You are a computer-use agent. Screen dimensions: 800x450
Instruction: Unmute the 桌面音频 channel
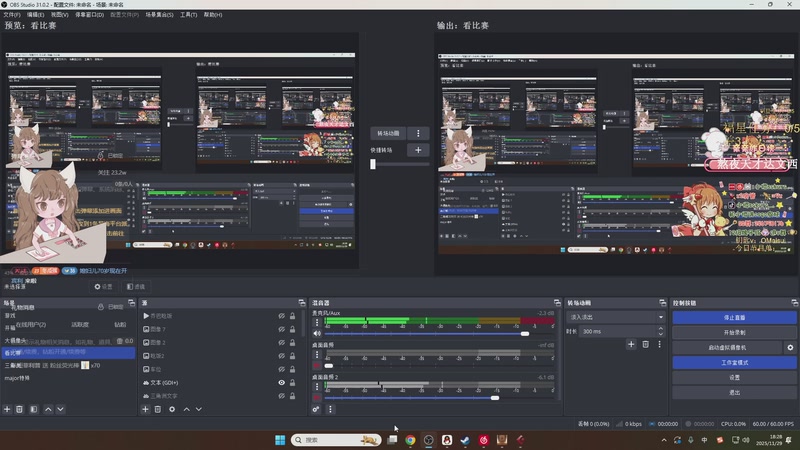point(317,366)
